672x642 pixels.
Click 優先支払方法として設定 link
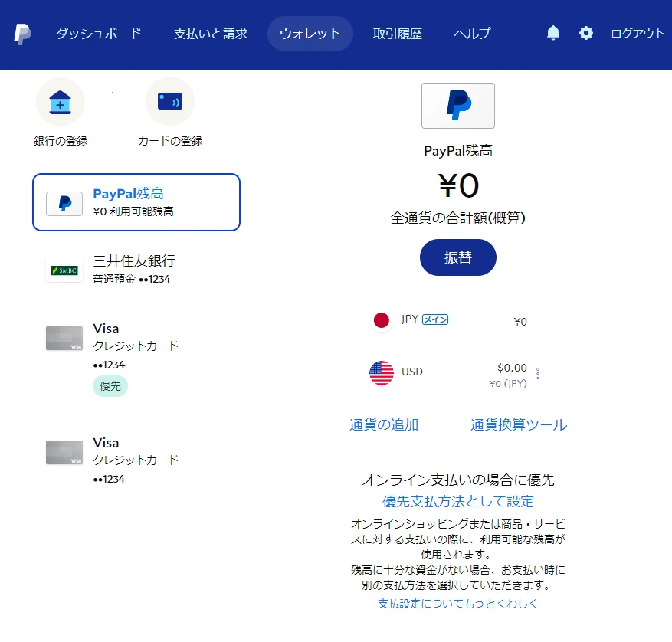tap(457, 501)
